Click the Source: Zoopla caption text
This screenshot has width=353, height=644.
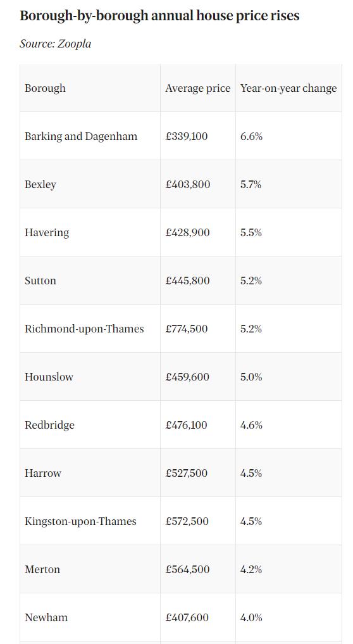(56, 43)
